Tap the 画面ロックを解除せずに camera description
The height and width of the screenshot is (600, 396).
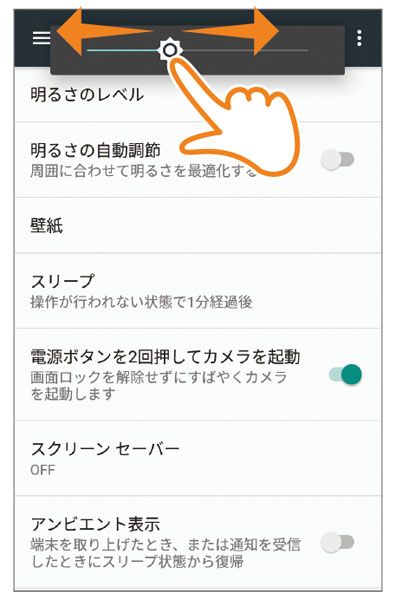(158, 385)
